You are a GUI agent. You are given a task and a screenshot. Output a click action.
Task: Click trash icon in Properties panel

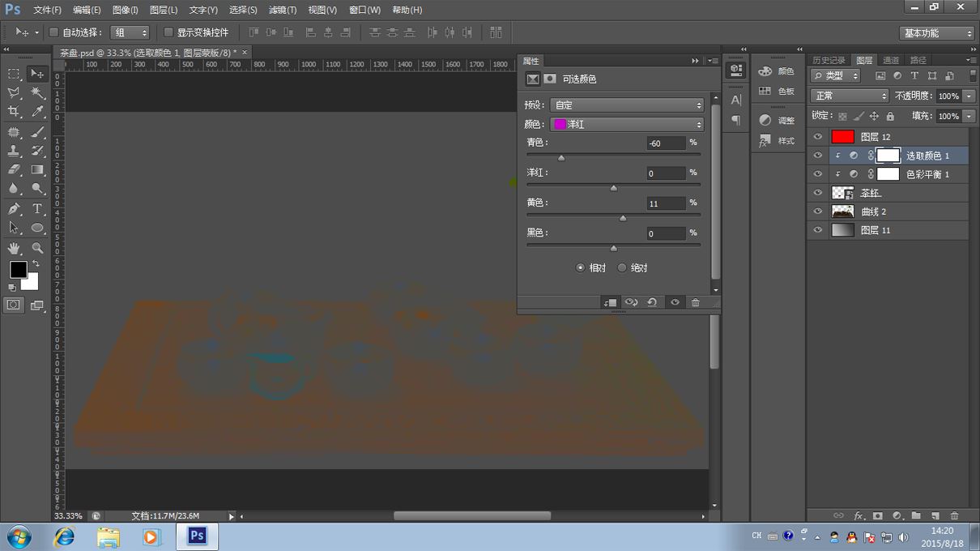coord(695,302)
